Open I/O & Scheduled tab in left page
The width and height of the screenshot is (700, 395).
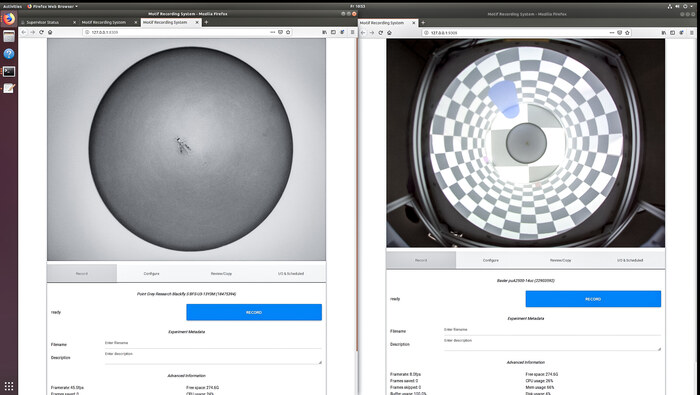pos(291,274)
